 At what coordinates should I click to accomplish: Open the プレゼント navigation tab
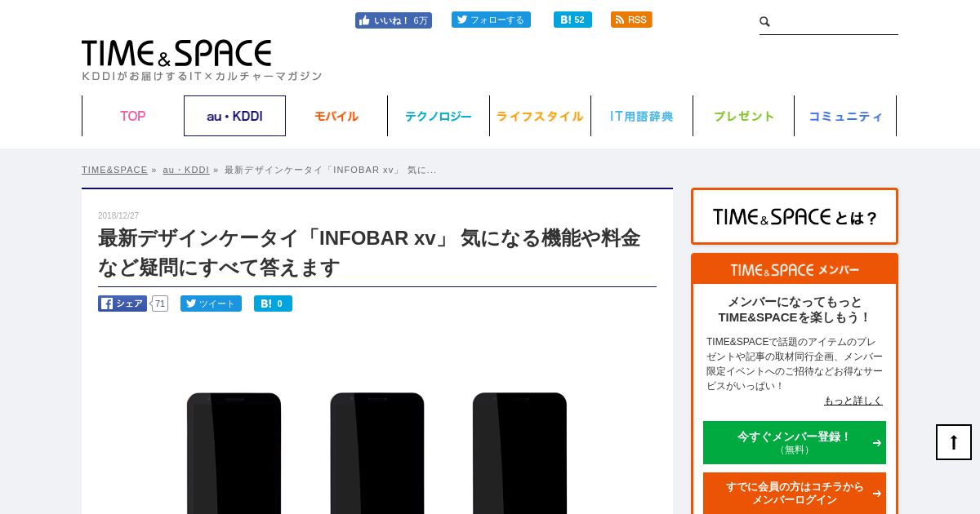click(x=744, y=116)
